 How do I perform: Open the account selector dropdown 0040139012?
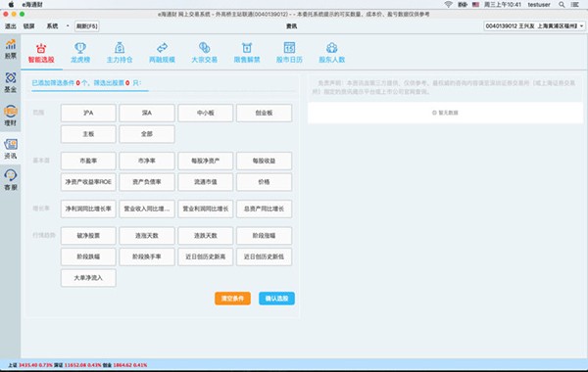(534, 25)
